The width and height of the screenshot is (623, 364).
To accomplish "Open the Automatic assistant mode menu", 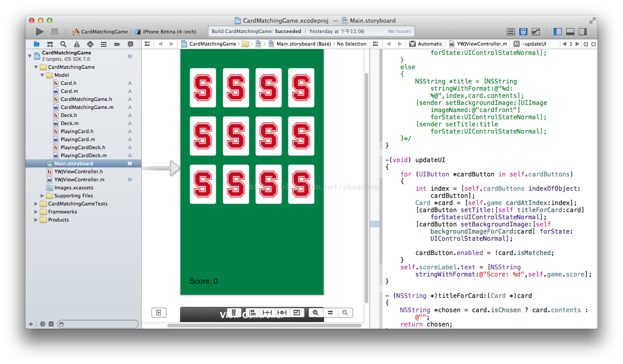I will (x=426, y=44).
